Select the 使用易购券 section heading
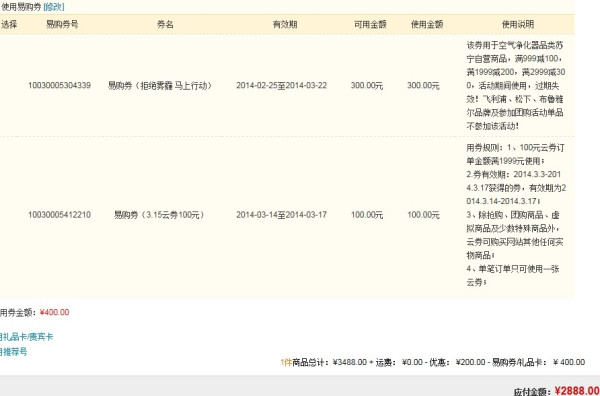Viewport: 600px width, 396px height. point(21,7)
